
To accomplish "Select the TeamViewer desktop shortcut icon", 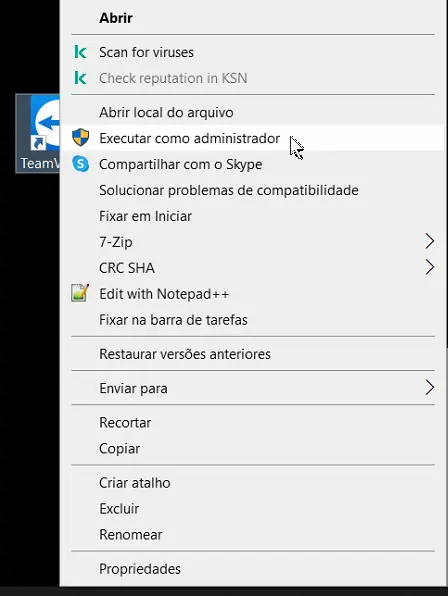I will tap(38, 133).
